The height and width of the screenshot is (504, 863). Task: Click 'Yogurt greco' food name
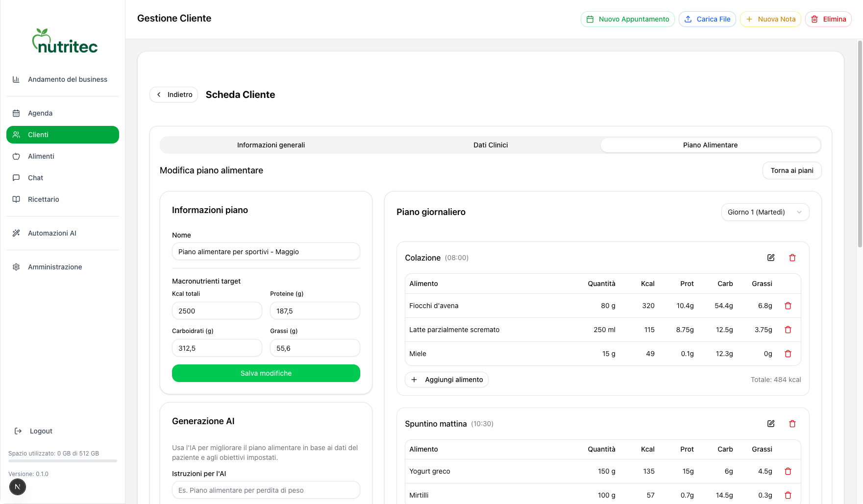[430, 471]
